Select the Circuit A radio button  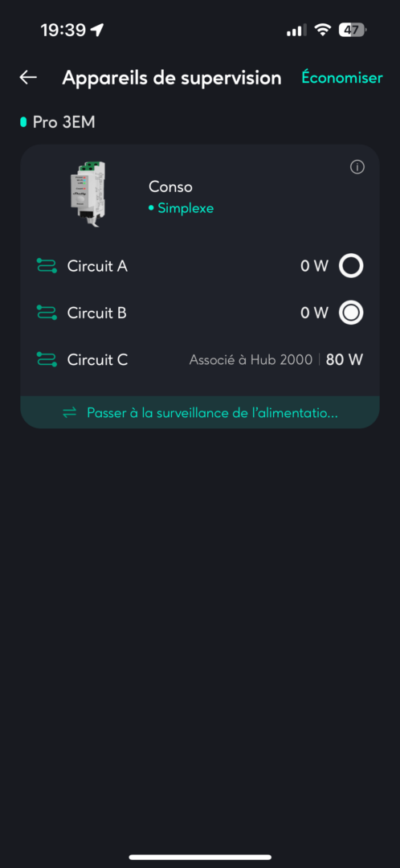(x=351, y=266)
